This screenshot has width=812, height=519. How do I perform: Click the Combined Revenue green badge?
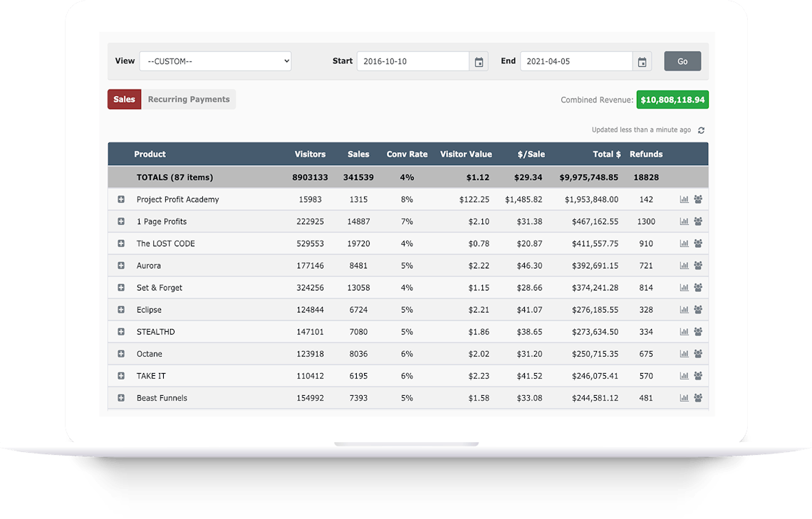(672, 100)
